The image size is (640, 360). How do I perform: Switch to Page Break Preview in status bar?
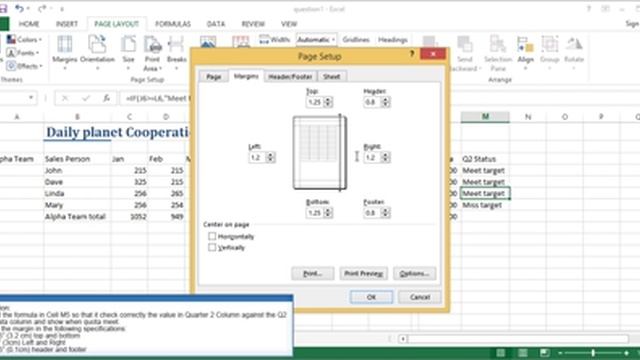pyautogui.click(x=544, y=353)
